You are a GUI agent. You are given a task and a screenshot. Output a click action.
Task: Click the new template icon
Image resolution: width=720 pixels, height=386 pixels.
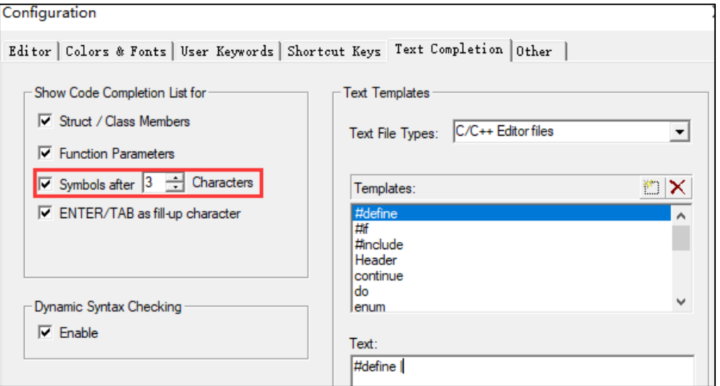pyautogui.click(x=651, y=188)
